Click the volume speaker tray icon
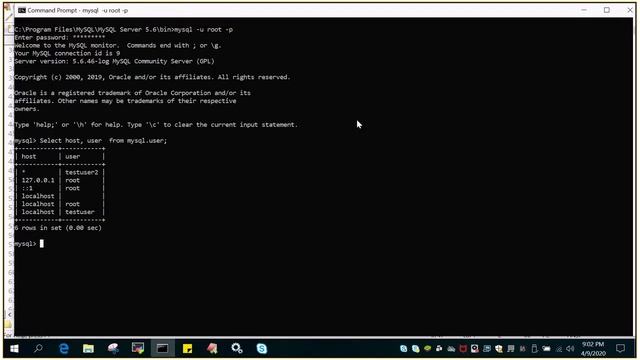 [x=570, y=349]
